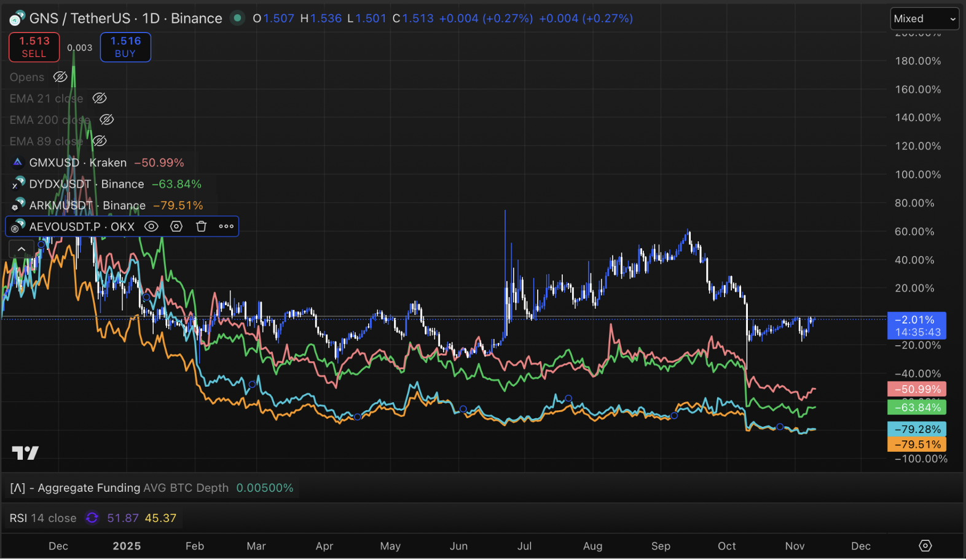Select the ARKMUSDT · Binance legend entry

pyautogui.click(x=87, y=205)
